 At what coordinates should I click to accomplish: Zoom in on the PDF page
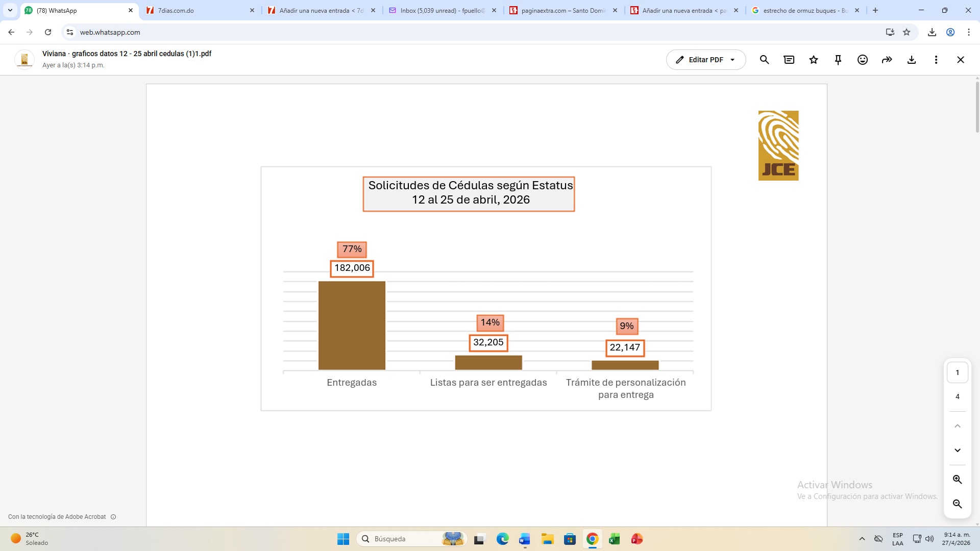click(x=958, y=480)
